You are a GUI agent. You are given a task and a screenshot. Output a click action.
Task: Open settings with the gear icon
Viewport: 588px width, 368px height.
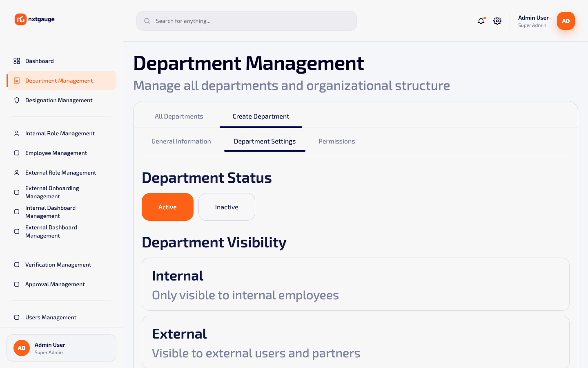tap(497, 21)
